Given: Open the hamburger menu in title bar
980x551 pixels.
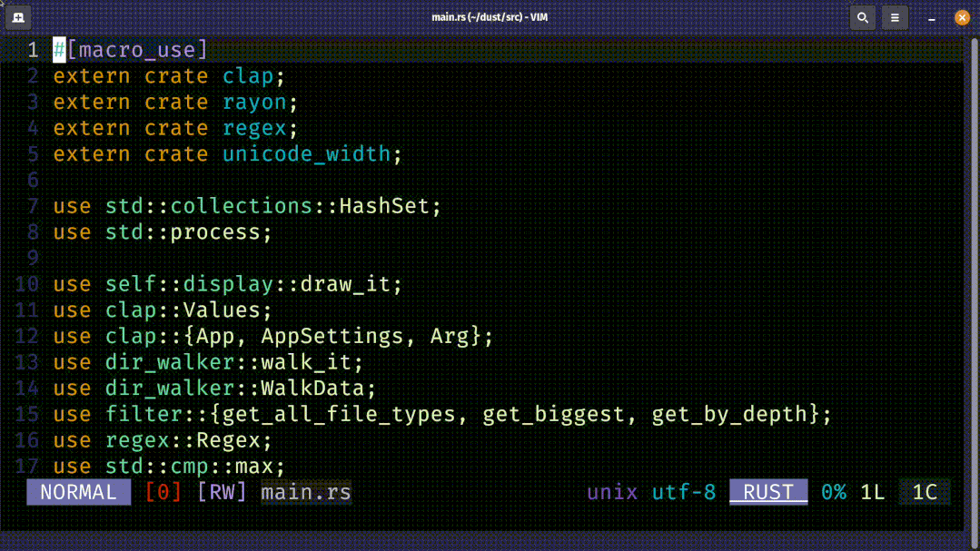Looking at the screenshot, I should pos(895,17).
